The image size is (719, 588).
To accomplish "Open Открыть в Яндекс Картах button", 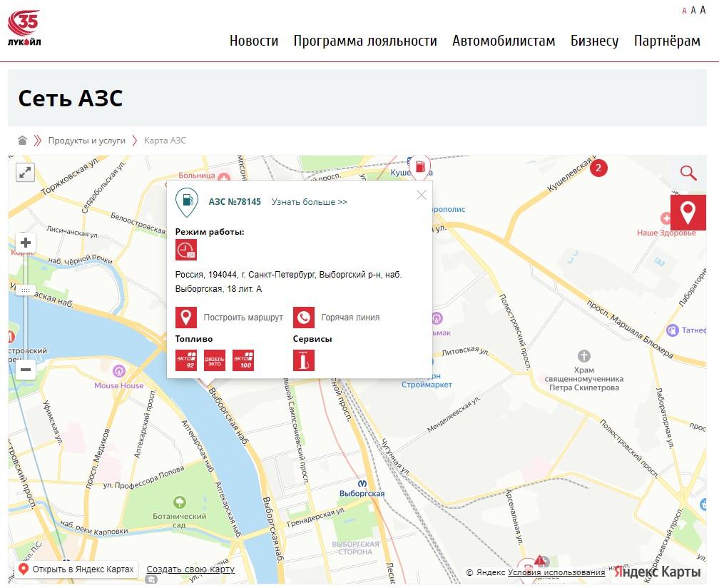I will [x=76, y=569].
